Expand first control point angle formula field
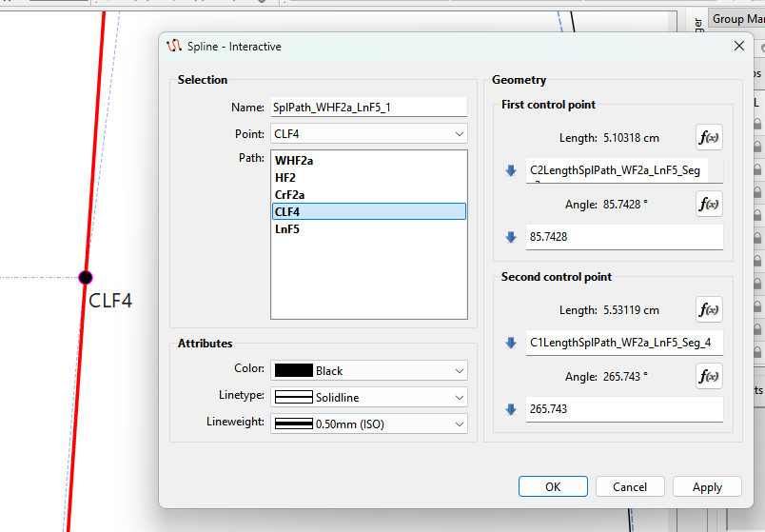 click(511, 237)
